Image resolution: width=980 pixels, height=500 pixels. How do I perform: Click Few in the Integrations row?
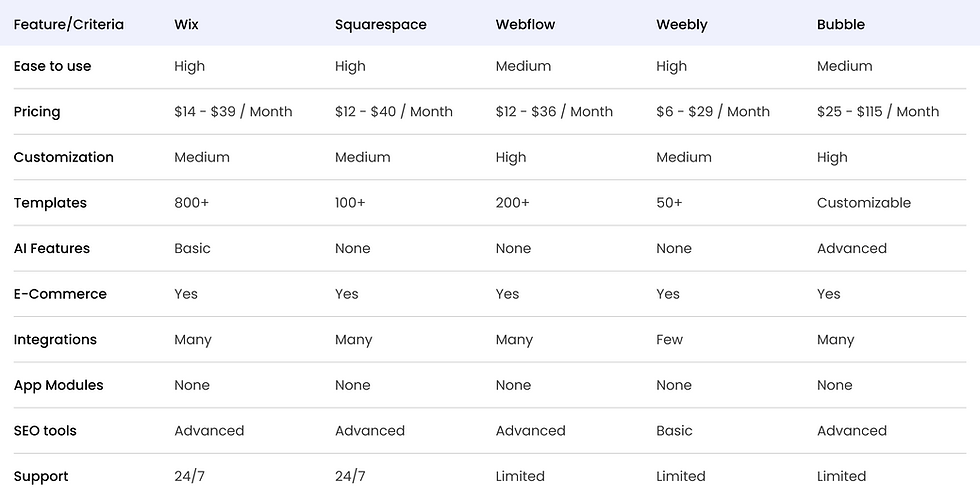tap(669, 339)
